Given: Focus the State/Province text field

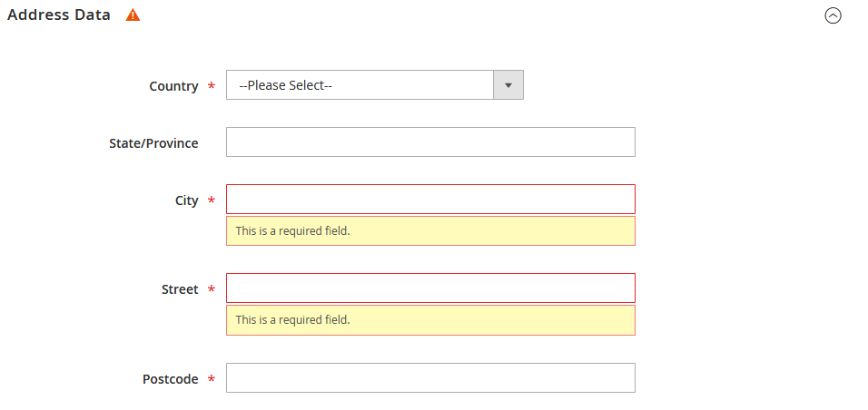Looking at the screenshot, I should click(x=430, y=142).
